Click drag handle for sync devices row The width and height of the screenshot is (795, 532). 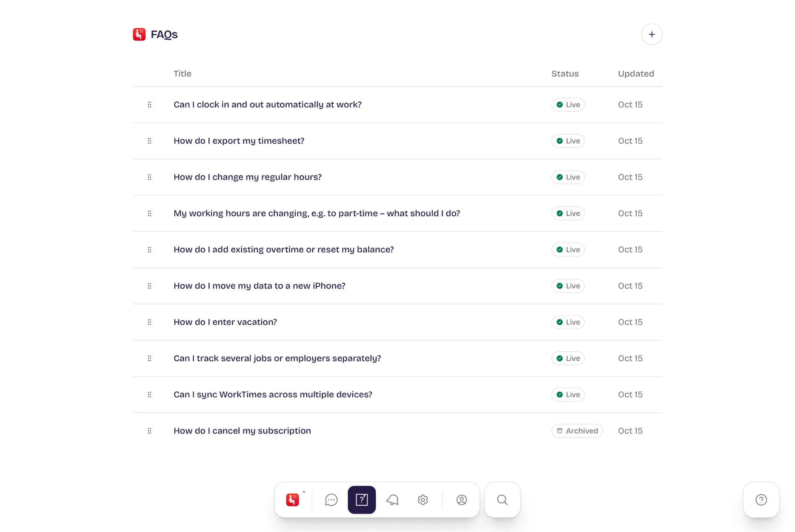coord(149,395)
